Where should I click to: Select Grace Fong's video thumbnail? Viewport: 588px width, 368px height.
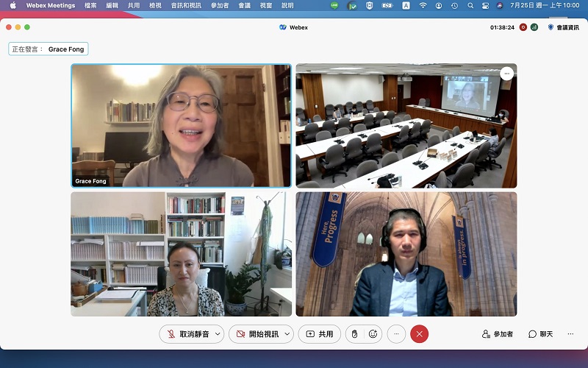tap(181, 125)
